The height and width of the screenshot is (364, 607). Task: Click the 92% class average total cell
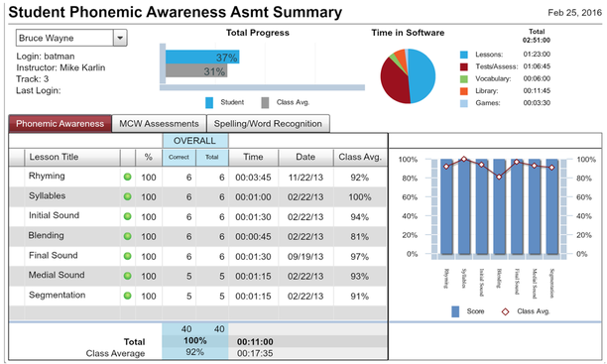point(195,352)
